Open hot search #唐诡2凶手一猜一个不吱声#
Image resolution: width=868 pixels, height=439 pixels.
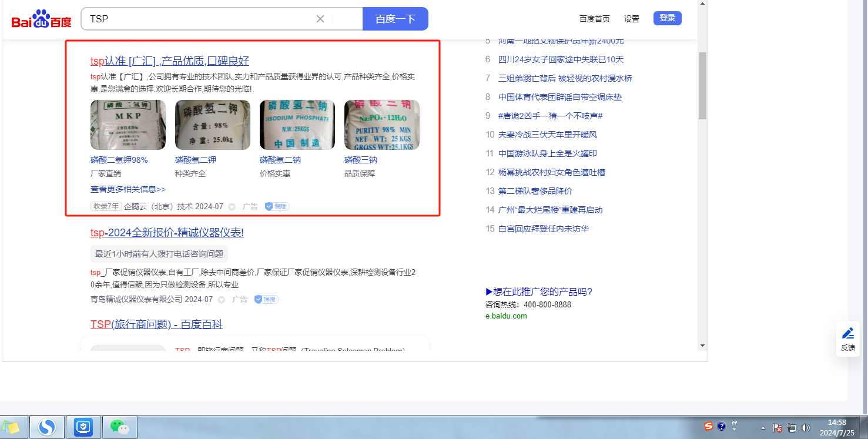tap(551, 116)
